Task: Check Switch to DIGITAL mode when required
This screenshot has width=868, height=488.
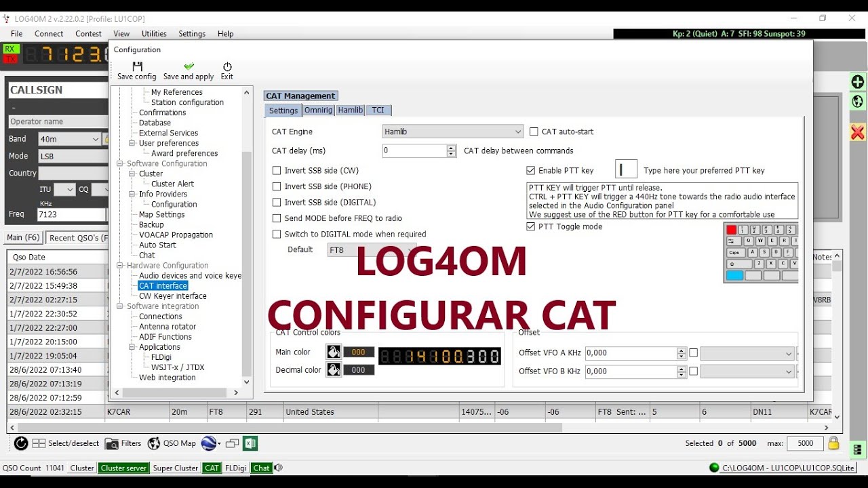Action: click(277, 235)
